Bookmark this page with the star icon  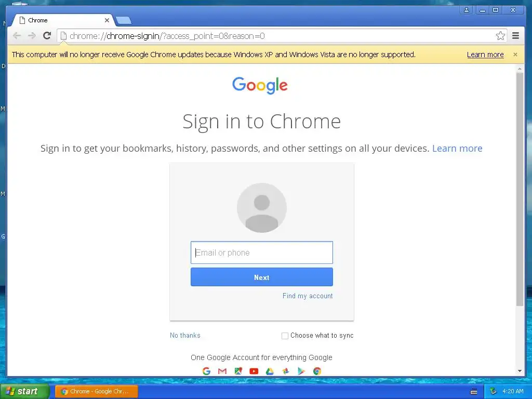click(500, 36)
